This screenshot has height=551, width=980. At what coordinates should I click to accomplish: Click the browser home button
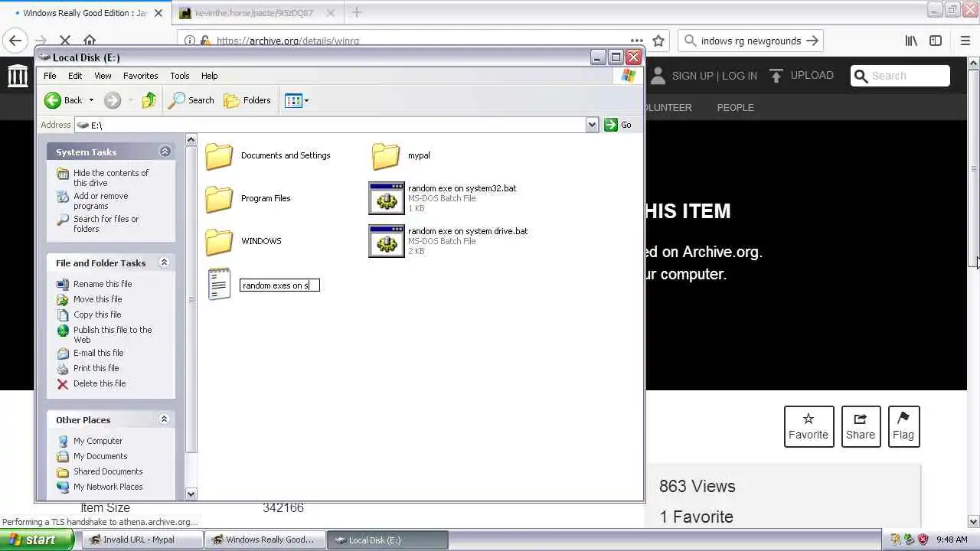tap(90, 41)
